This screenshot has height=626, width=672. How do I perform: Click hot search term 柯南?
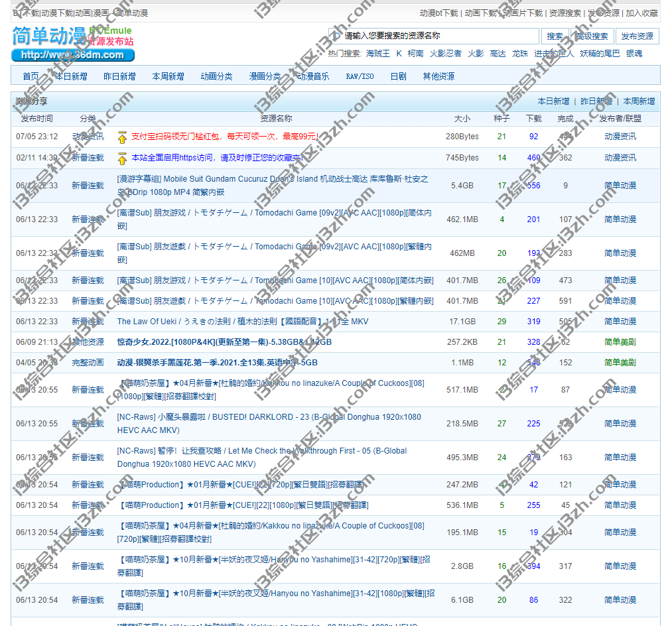(x=415, y=54)
